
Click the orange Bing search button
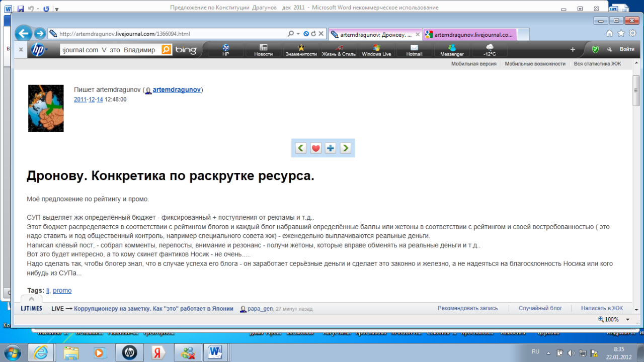pos(167,49)
